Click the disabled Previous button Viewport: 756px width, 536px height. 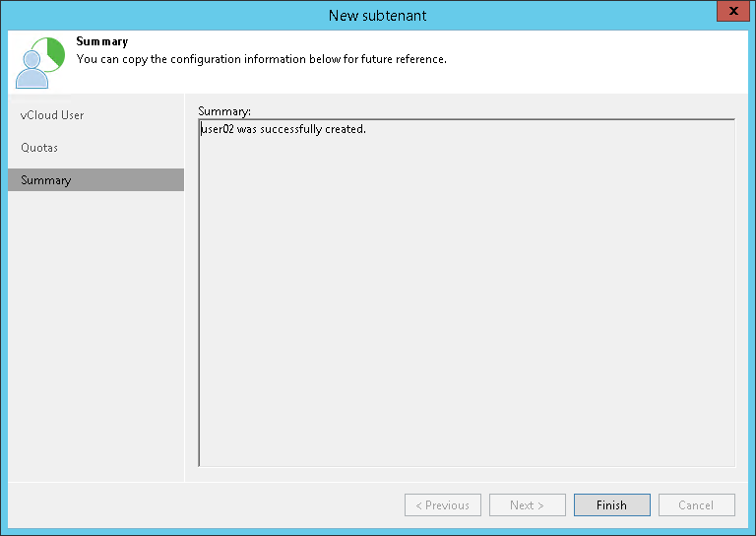point(443,504)
